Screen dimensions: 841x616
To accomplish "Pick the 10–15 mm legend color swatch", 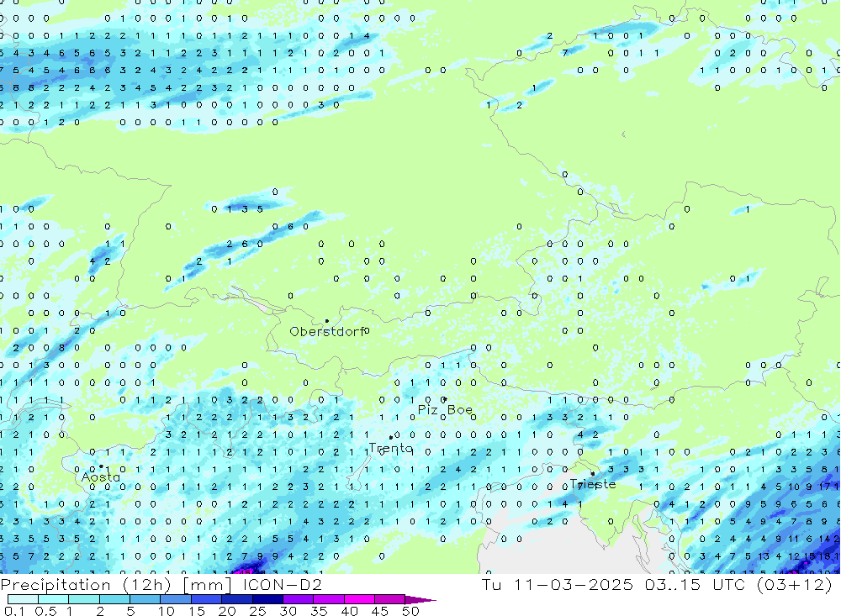I will (176, 599).
